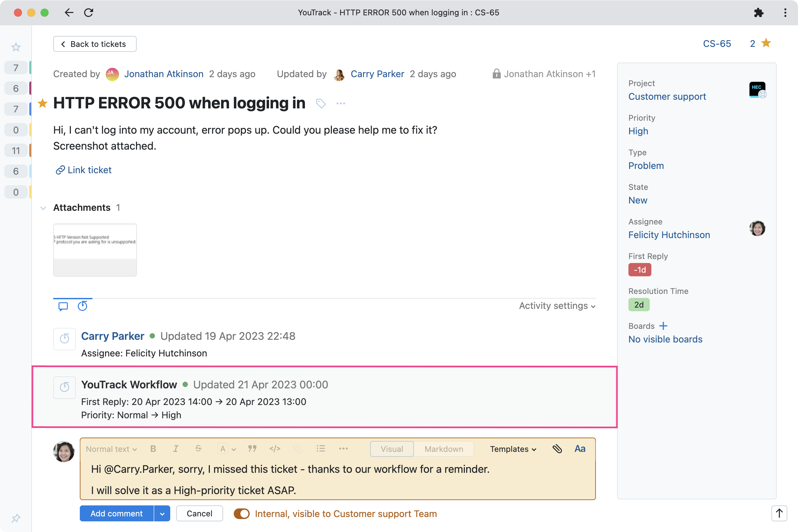Click the Jonathan Atkinson +1 visibility label
This screenshot has width=798, height=532.
(x=550, y=74)
